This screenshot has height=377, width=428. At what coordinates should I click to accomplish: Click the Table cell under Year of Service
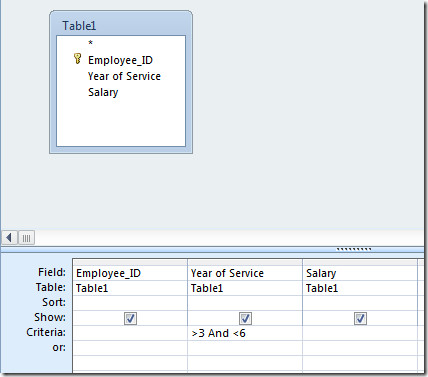coord(245,288)
